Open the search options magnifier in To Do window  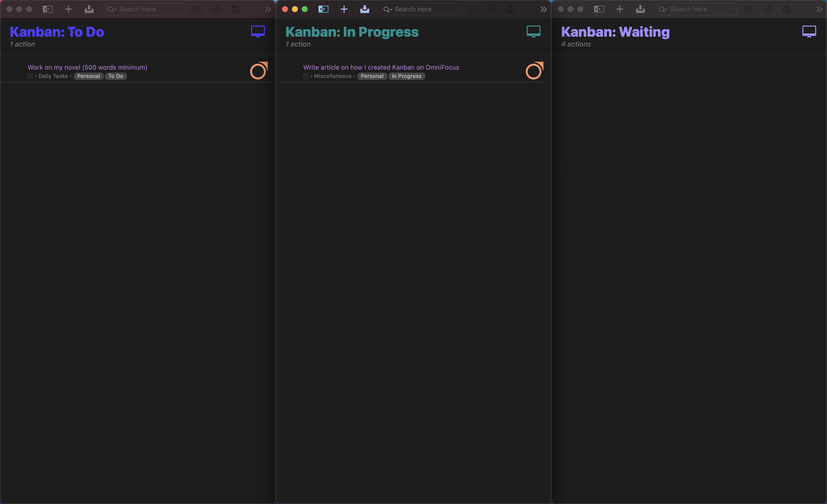[112, 9]
